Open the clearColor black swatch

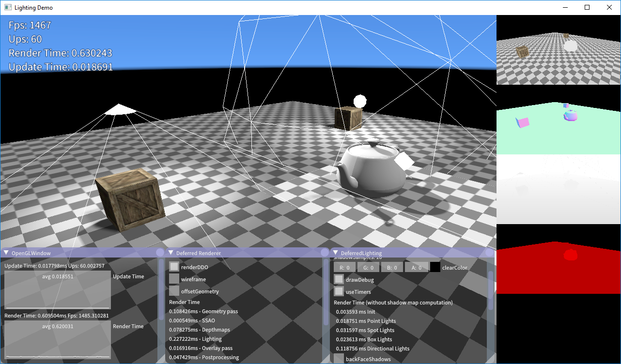coord(435,267)
